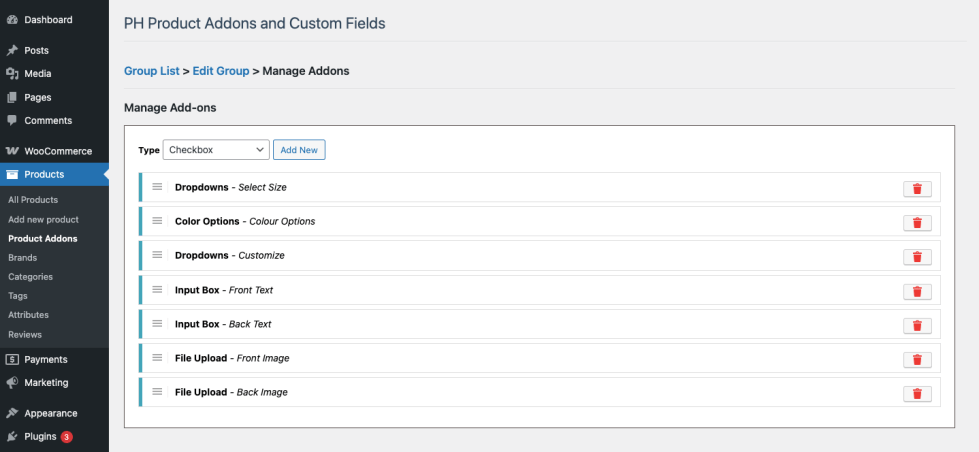
Task: Delete the Input Box Front Text addon
Action: (917, 291)
